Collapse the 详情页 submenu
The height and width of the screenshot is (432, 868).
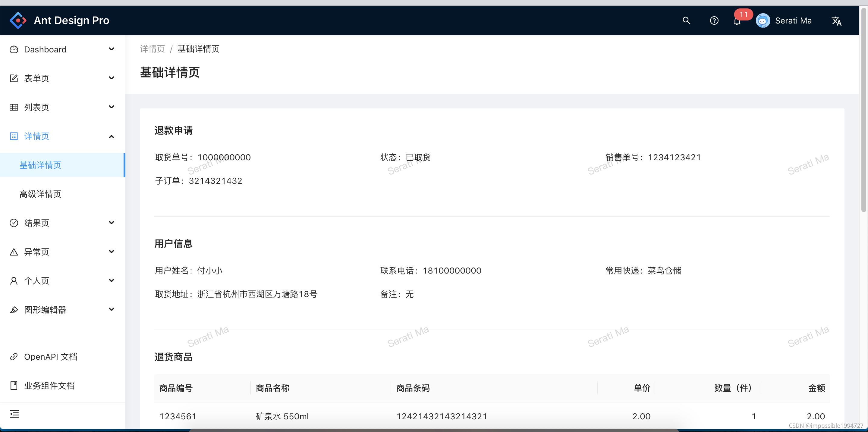coord(111,136)
